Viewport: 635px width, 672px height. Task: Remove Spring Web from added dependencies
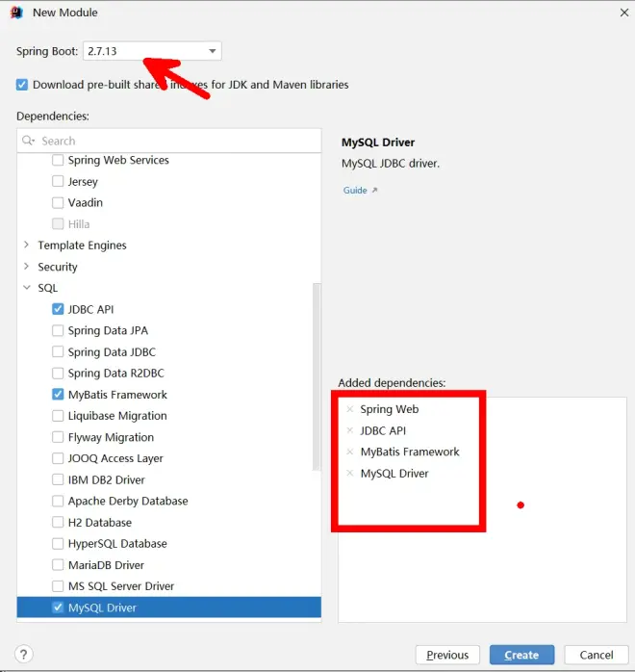[350, 409]
